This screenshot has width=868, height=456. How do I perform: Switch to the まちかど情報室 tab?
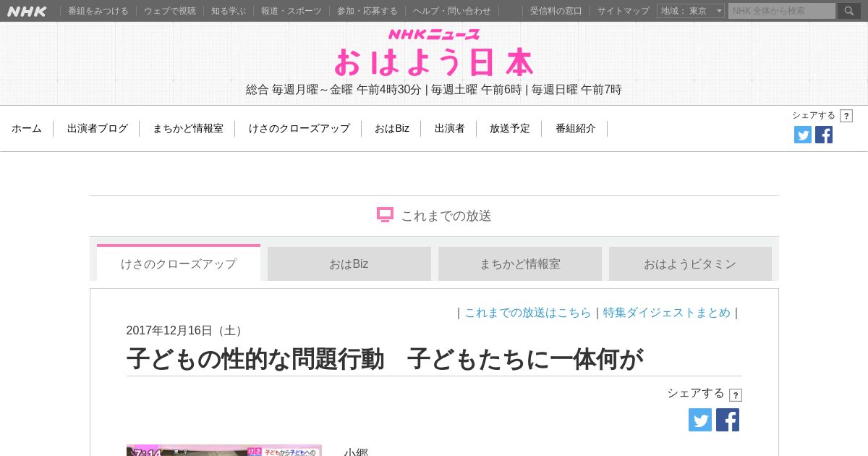pos(520,263)
